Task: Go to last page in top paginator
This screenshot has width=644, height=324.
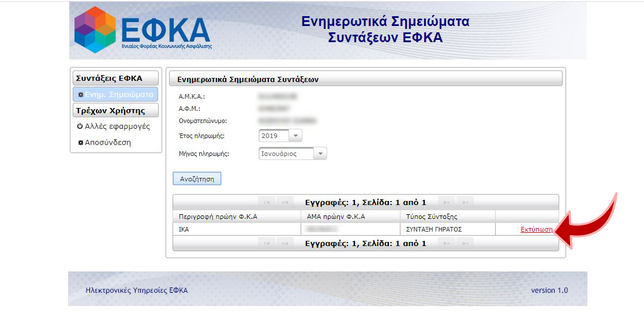Action: coord(465,202)
